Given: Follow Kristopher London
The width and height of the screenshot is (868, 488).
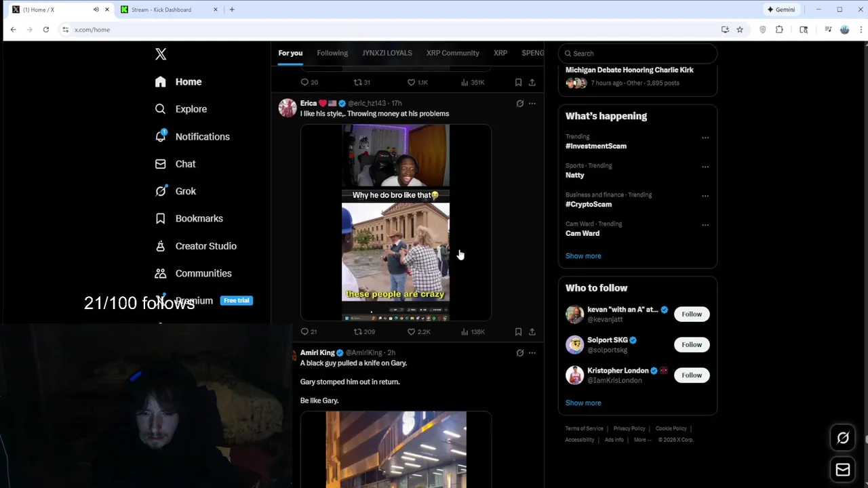Looking at the screenshot, I should tap(692, 375).
